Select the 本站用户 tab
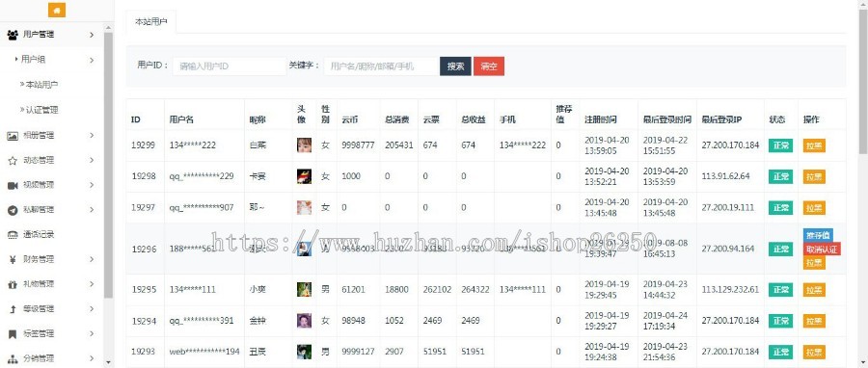 [x=151, y=22]
